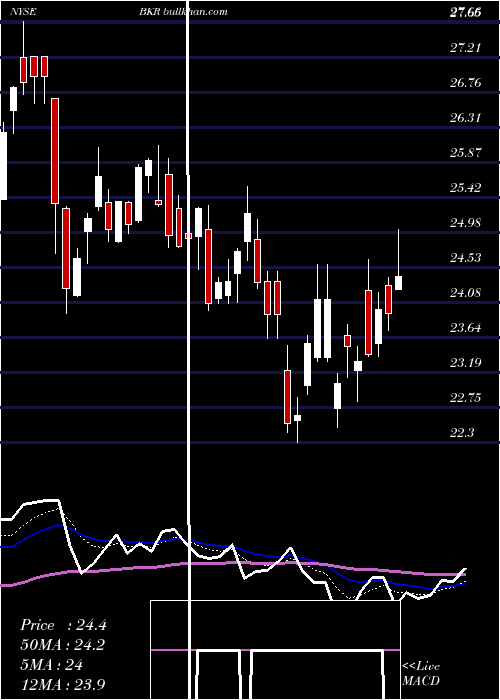500x700 pixels.
Task: Select the 25.42 price axis label
Action: (465, 187)
